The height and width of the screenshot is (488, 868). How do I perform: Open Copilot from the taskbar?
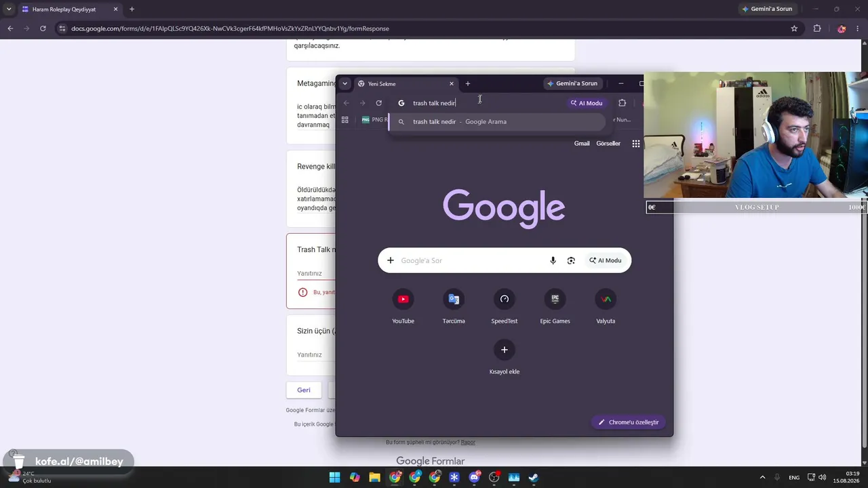[355, 477]
